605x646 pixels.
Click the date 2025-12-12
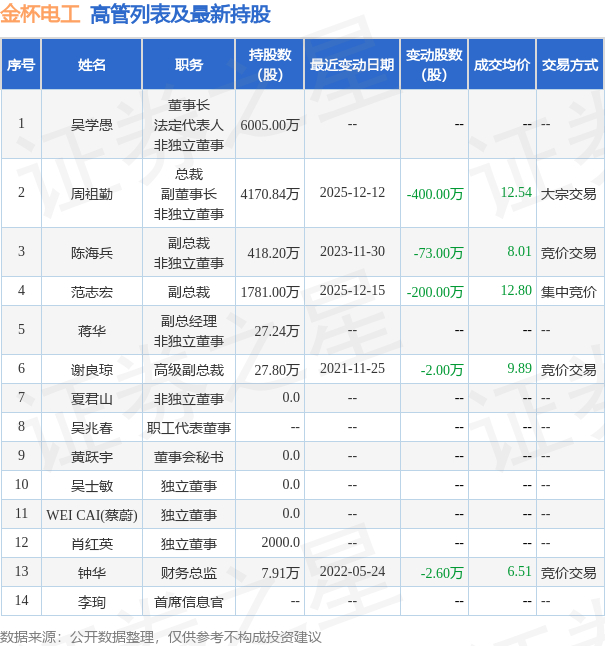pyautogui.click(x=352, y=192)
